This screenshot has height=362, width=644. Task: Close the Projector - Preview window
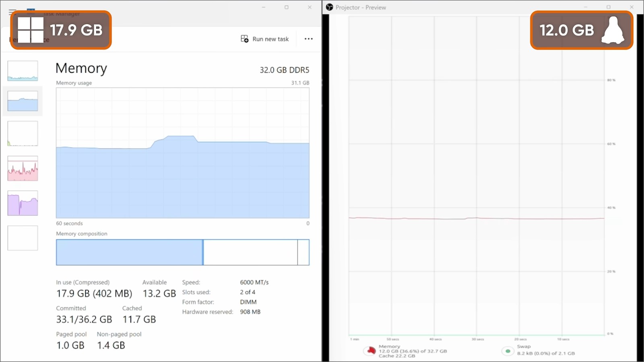point(632,7)
